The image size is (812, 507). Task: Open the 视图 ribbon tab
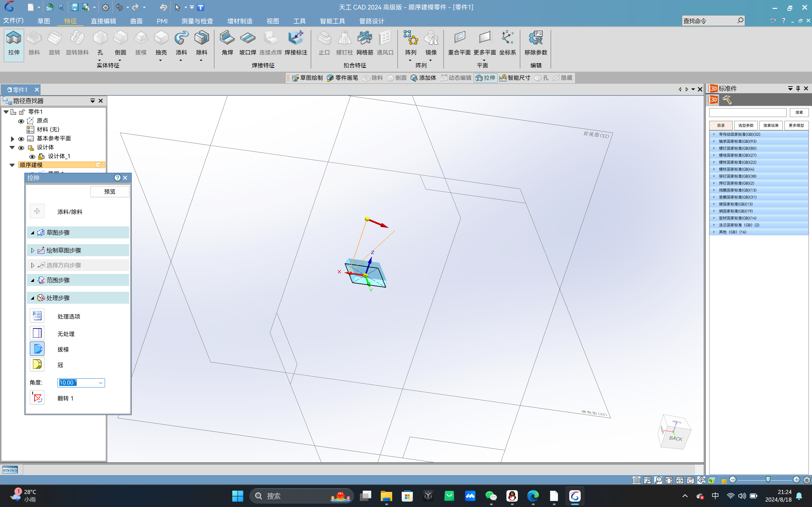273,21
